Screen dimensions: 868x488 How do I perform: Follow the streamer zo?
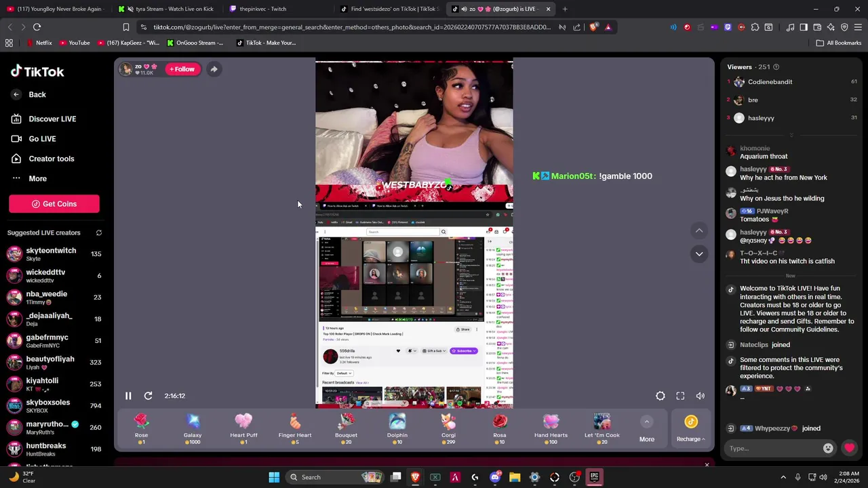click(x=182, y=69)
